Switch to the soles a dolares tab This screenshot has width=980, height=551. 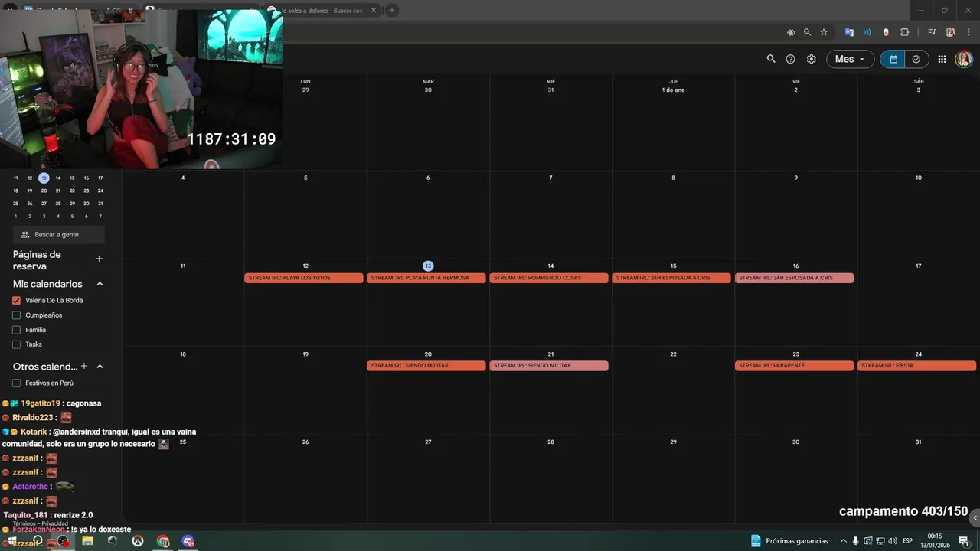pyautogui.click(x=322, y=11)
